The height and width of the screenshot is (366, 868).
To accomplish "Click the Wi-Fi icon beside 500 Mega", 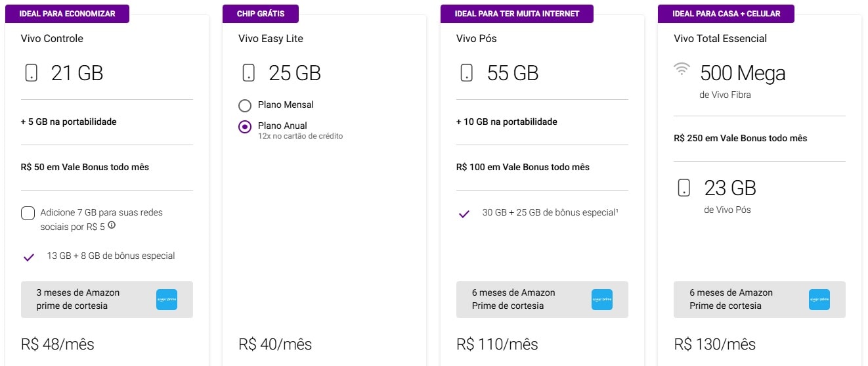I will coord(683,70).
